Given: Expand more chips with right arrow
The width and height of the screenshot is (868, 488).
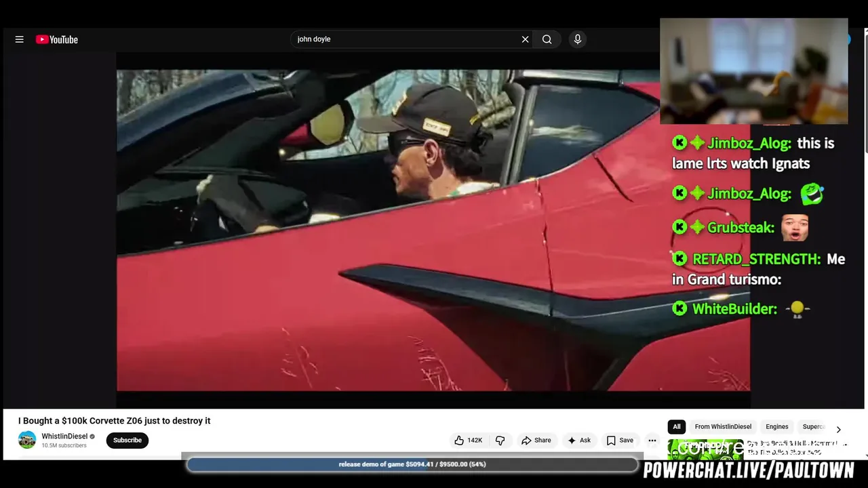Looking at the screenshot, I should (838, 429).
